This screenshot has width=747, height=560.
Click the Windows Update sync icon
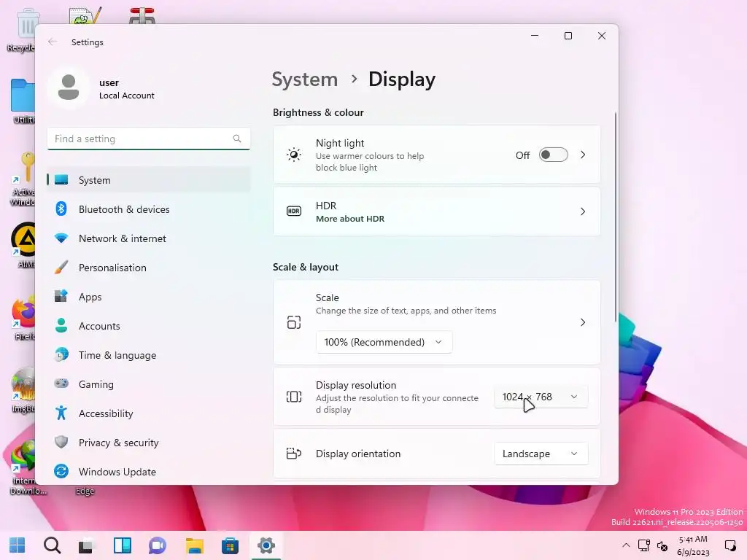[x=61, y=471]
